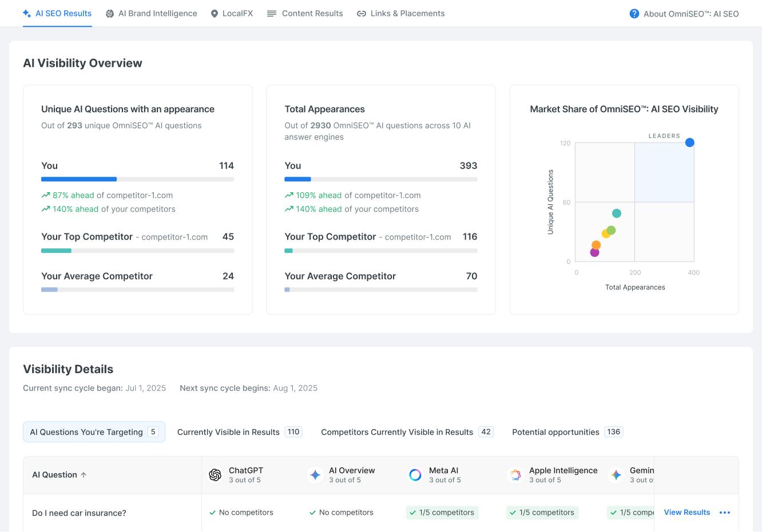The height and width of the screenshot is (532, 762).
Task: Switch to the LocalFX tab
Action: point(232,13)
